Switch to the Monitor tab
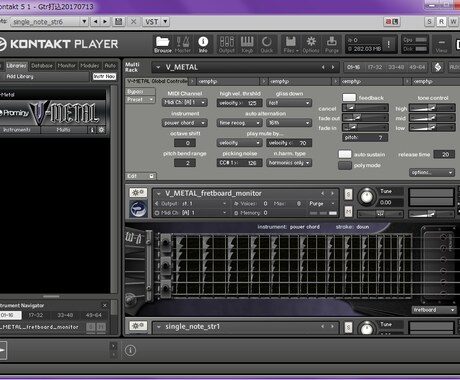 click(66, 66)
